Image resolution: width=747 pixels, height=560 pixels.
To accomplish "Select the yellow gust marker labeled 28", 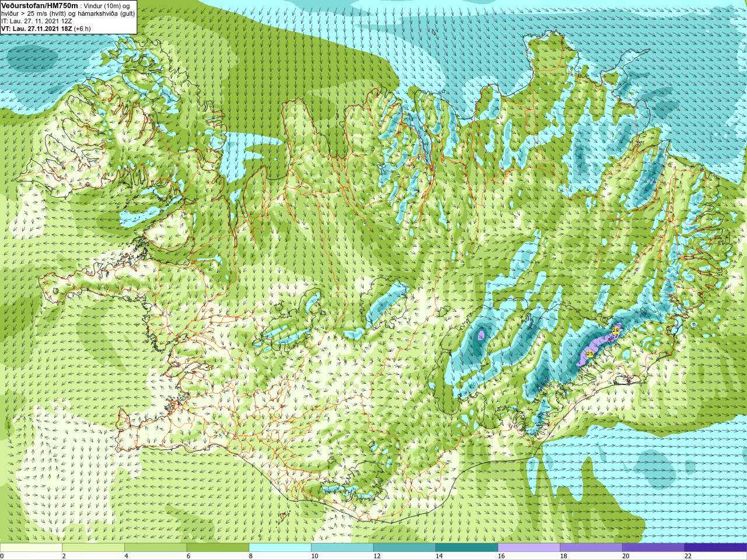I will 615,330.
